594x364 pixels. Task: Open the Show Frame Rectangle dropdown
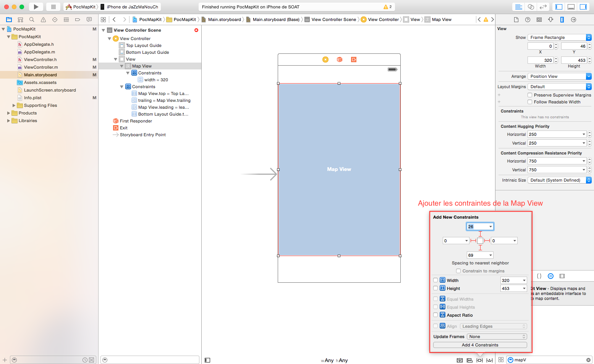pyautogui.click(x=559, y=37)
